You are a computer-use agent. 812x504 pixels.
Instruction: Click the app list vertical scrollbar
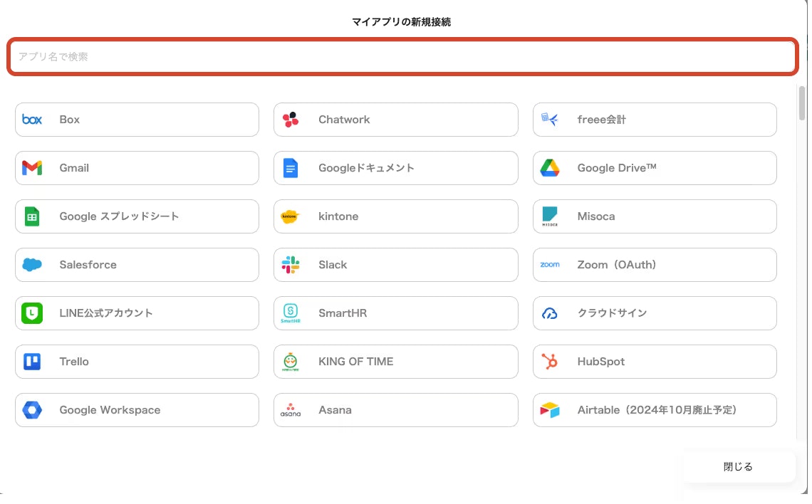coord(801,103)
